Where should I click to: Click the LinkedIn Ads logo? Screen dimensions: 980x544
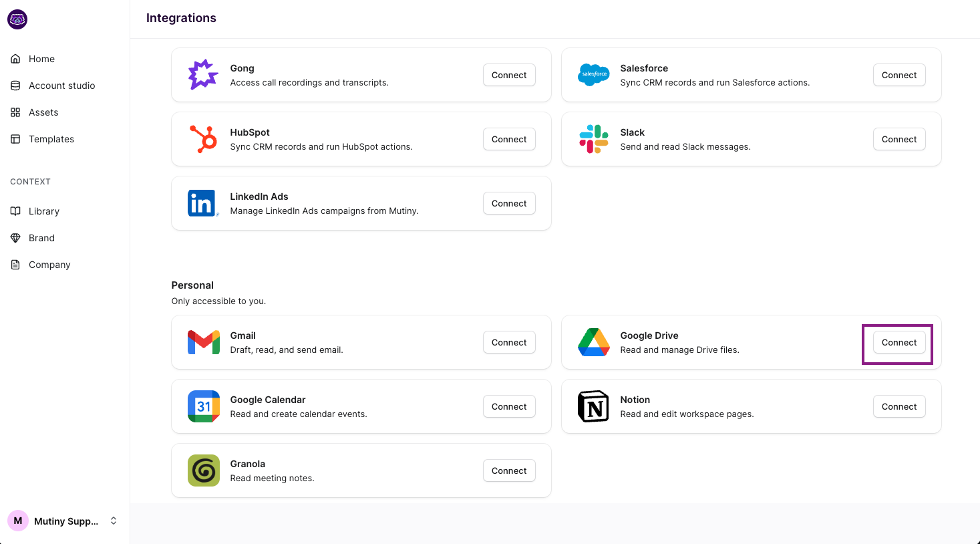coord(203,203)
